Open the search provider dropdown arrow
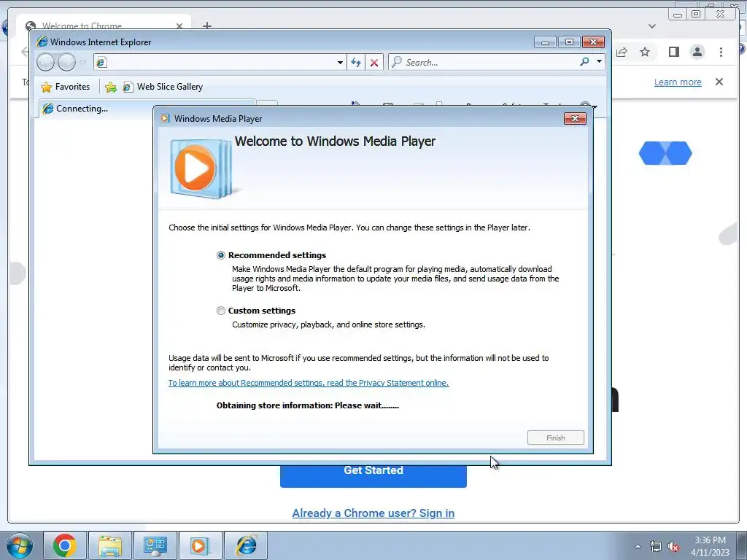The image size is (747, 560). click(600, 62)
